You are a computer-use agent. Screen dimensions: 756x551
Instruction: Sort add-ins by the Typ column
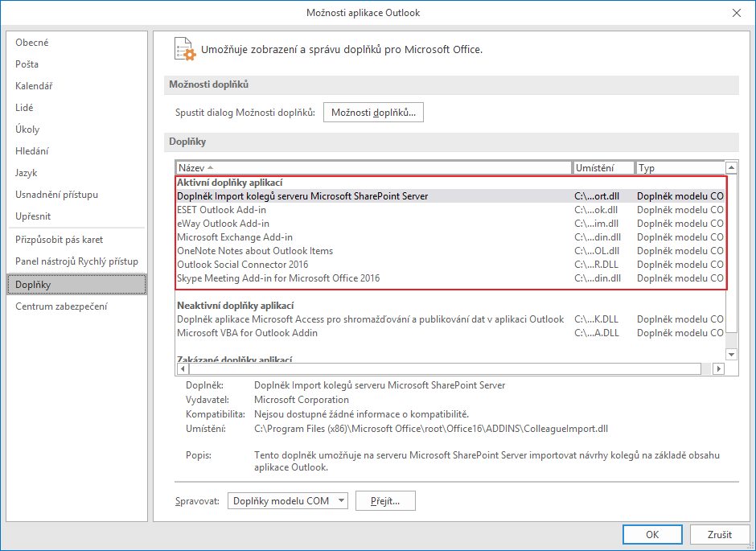click(x=680, y=168)
